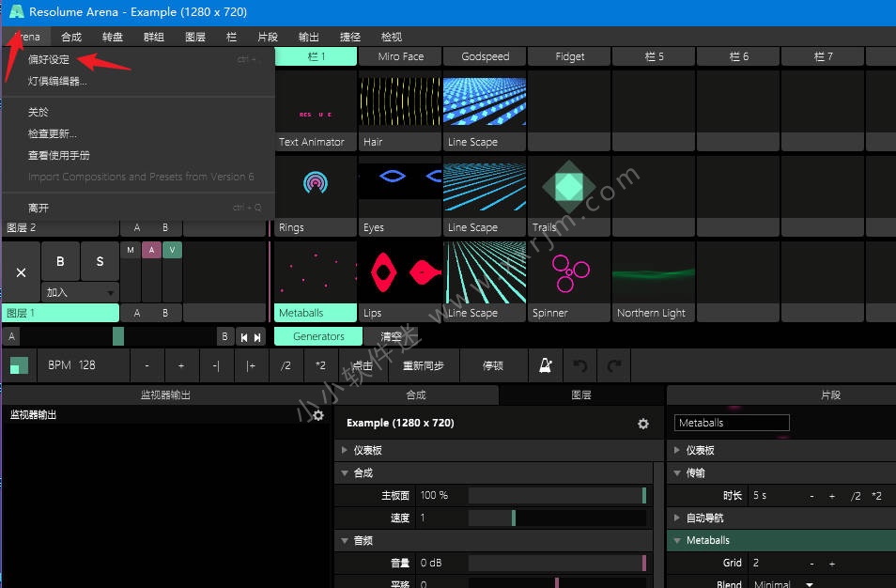Image resolution: width=896 pixels, height=588 pixels.
Task: Click the redo arrow icon
Action: tap(614, 365)
